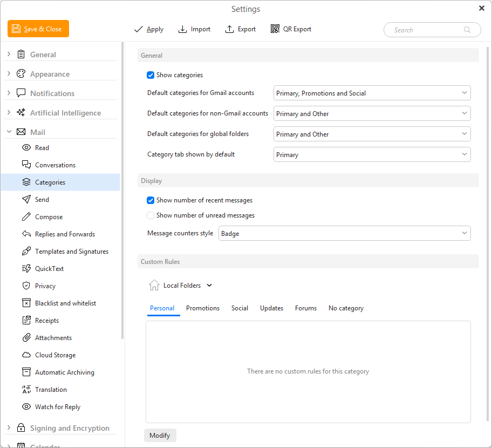Viewport: 492px width, 448px height.
Task: Open the Translation settings icon
Action: [x=26, y=389]
